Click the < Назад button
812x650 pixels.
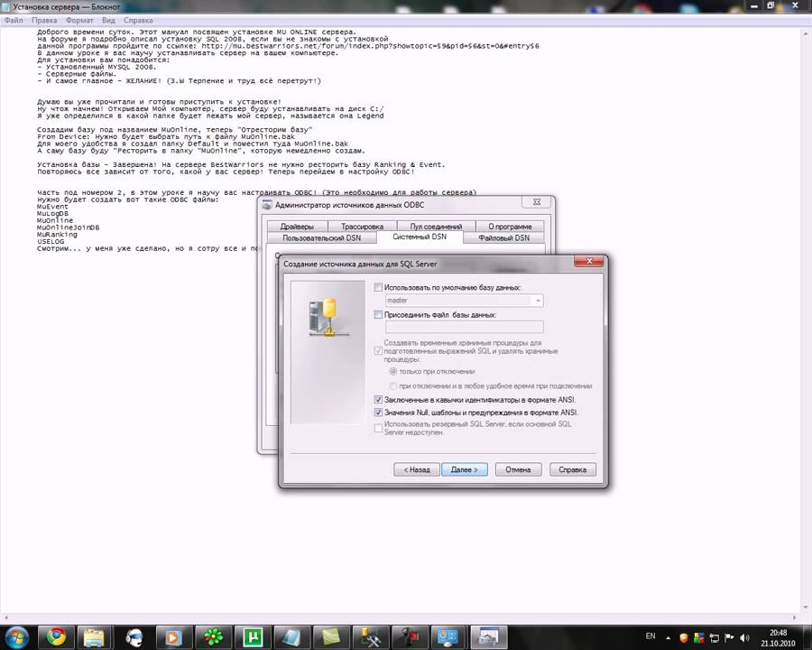point(417,469)
